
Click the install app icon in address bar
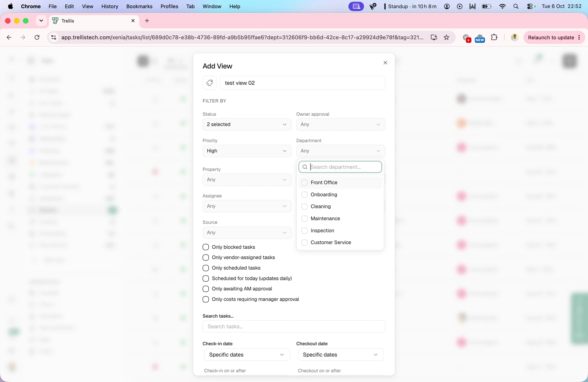coord(434,37)
